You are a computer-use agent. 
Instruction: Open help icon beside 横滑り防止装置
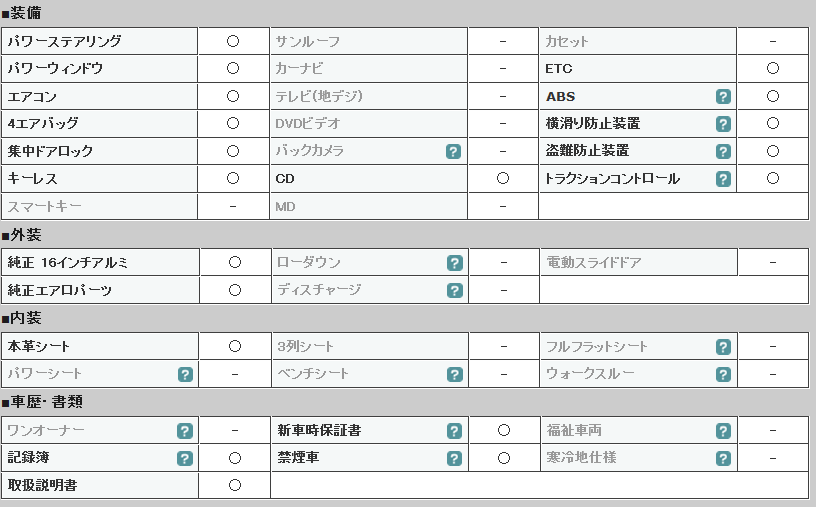pyautogui.click(x=723, y=124)
